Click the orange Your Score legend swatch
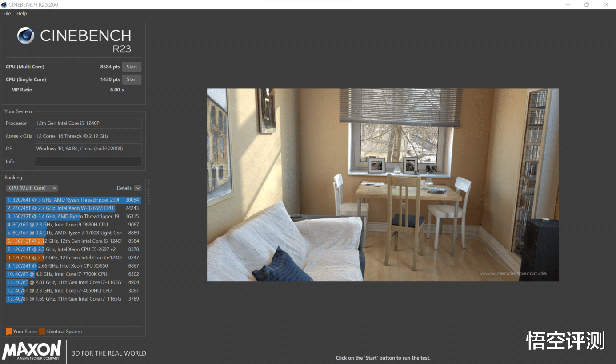 pos(9,332)
